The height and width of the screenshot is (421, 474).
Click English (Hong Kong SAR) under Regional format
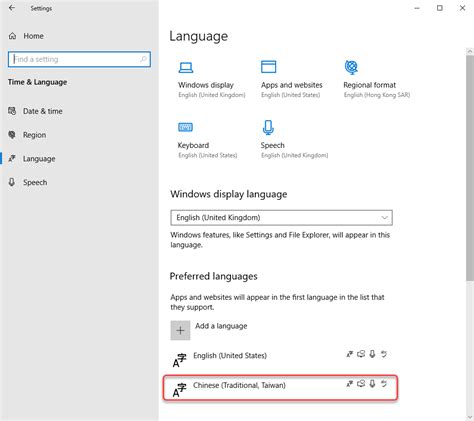pyautogui.click(x=377, y=95)
